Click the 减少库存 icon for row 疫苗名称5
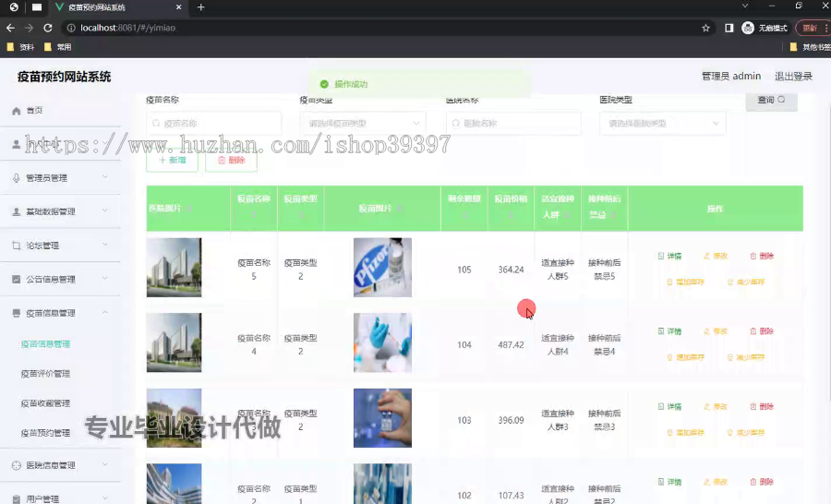831x504 pixels. pos(730,282)
